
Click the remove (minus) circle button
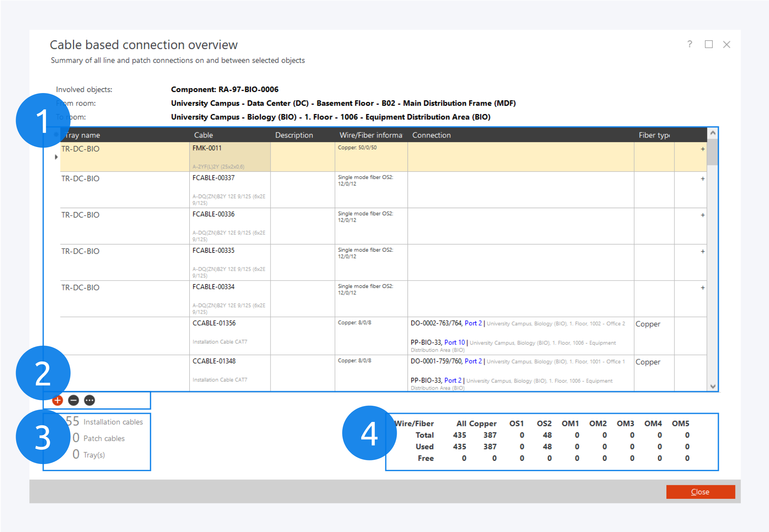click(x=73, y=400)
